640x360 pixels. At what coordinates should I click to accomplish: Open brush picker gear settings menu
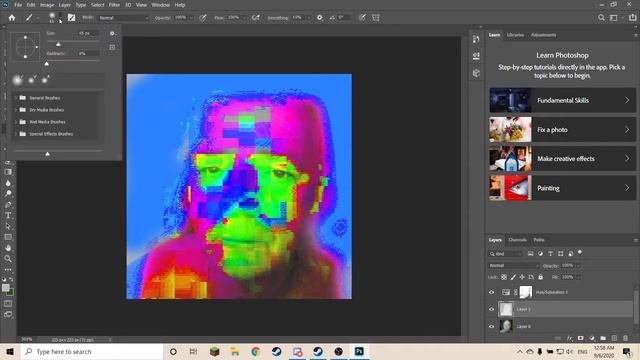coord(112,33)
